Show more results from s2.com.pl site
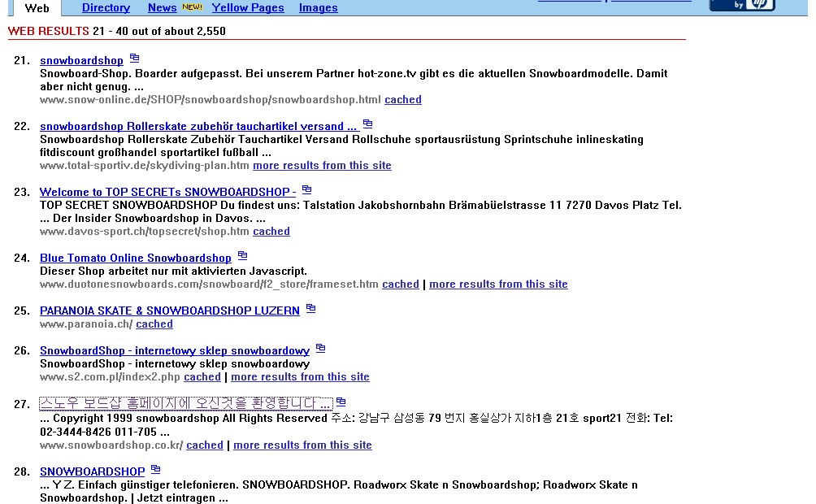Screen dimensions: 816x504 click(300, 377)
